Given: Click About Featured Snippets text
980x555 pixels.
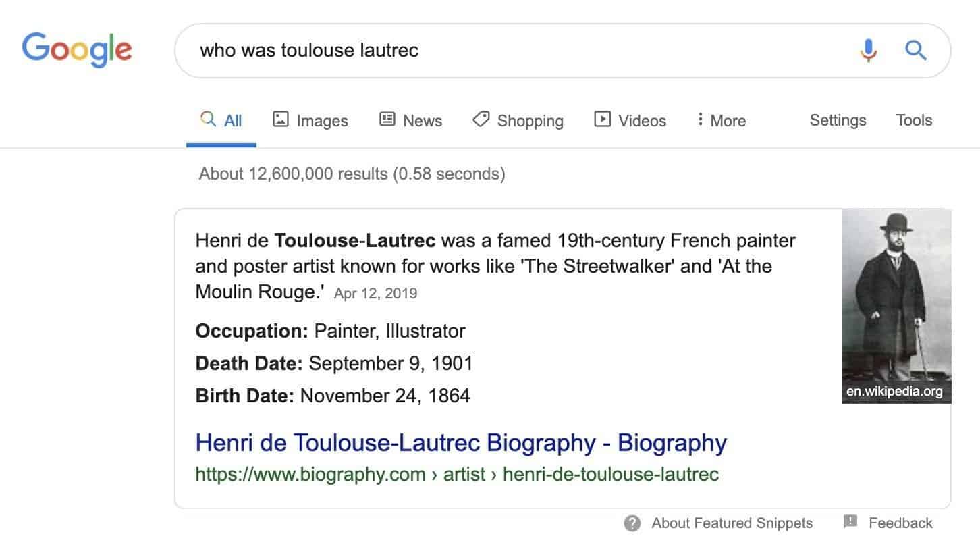Looking at the screenshot, I should click(x=731, y=523).
